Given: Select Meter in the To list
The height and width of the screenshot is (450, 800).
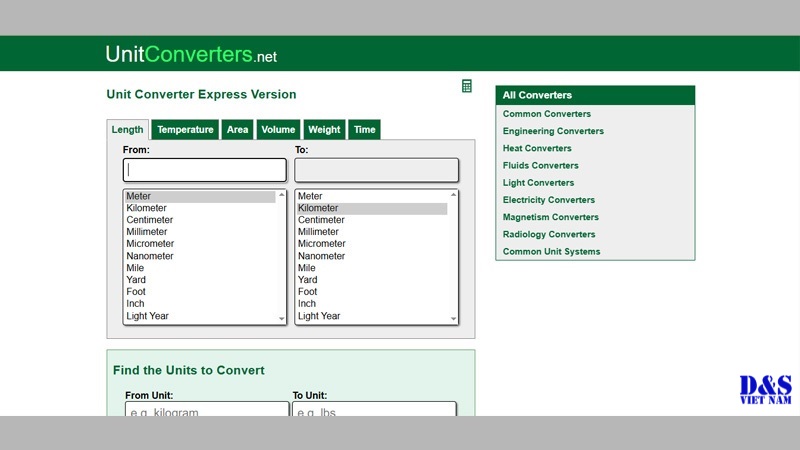Looking at the screenshot, I should pyautogui.click(x=372, y=196).
